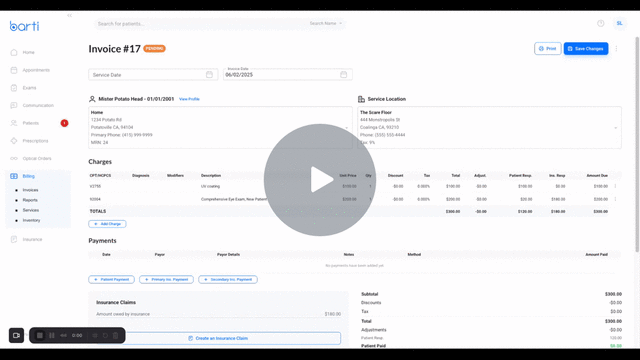Viewport: 640px width, 360px height.
Task: Click the Appointments calendar icon
Action: [14, 70]
